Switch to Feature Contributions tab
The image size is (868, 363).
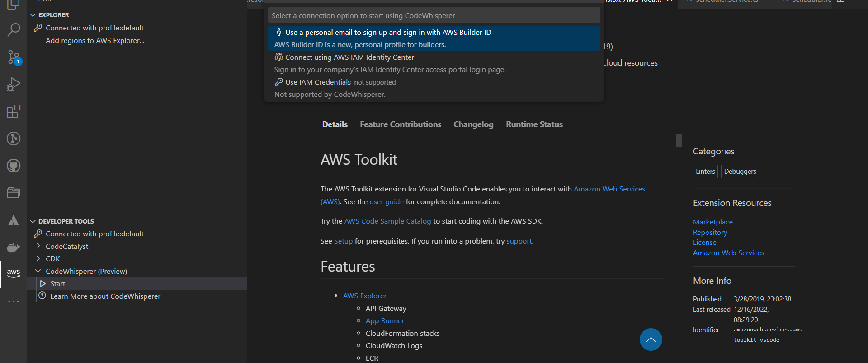pyautogui.click(x=401, y=124)
